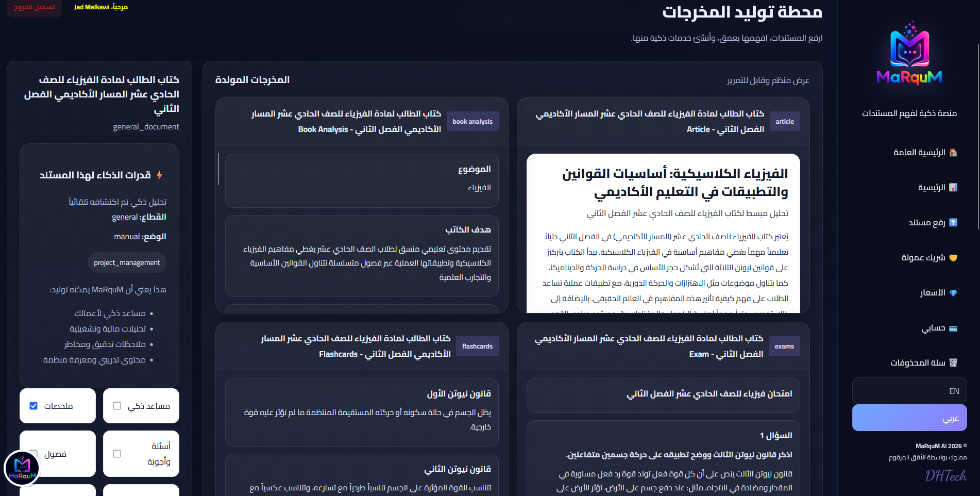This screenshot has width=980, height=496.
Task: Click the قانون نيوتن الأول flashcard
Action: point(362,412)
